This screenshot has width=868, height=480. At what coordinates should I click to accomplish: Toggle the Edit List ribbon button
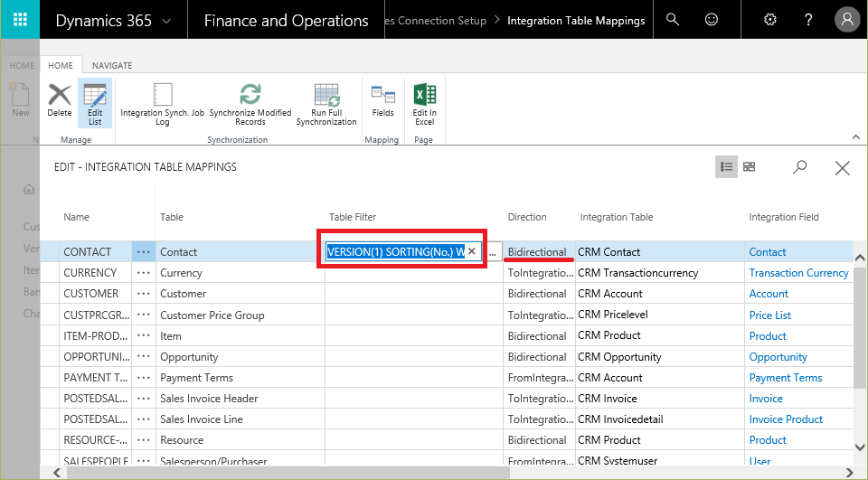[95, 104]
